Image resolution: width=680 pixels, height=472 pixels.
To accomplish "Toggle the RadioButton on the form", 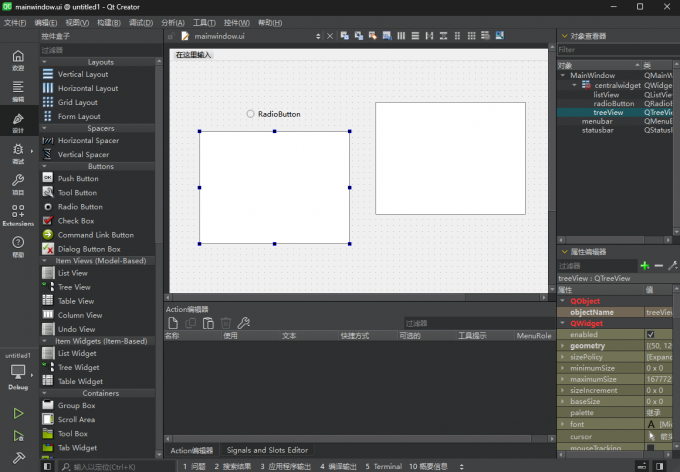I will (251, 114).
